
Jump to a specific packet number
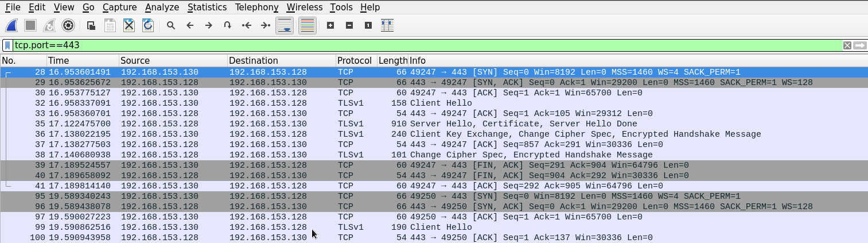(x=228, y=25)
